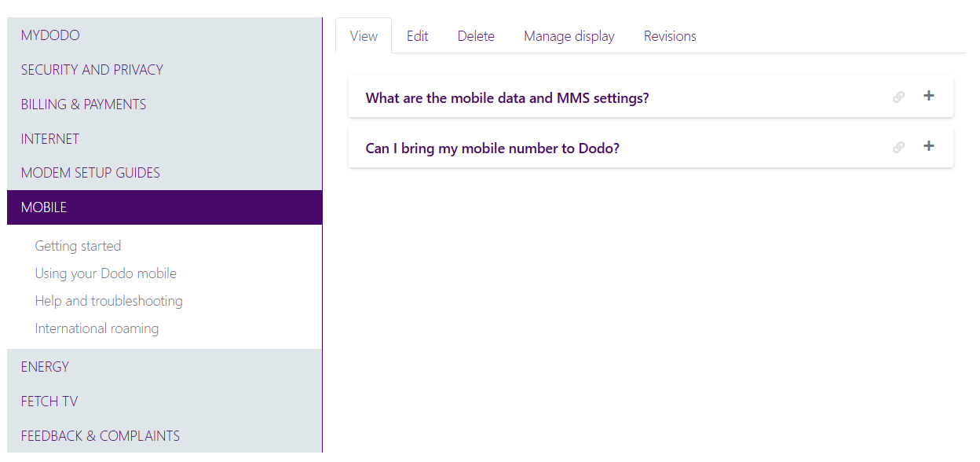Go to the Revisions tab
The height and width of the screenshot is (462, 980).
point(670,36)
